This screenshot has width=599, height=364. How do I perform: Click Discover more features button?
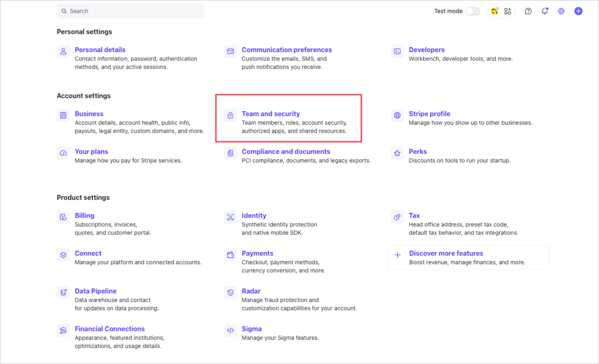tap(446, 254)
